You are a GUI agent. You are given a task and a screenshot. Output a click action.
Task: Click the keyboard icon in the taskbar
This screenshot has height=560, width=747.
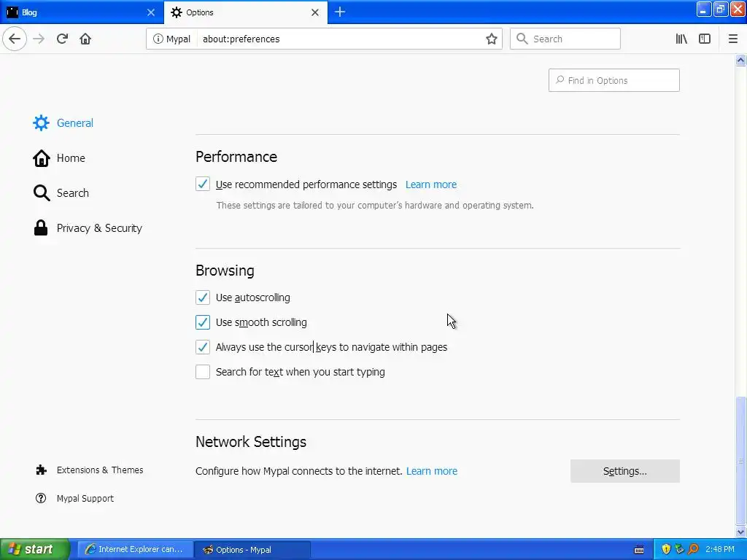point(639,550)
